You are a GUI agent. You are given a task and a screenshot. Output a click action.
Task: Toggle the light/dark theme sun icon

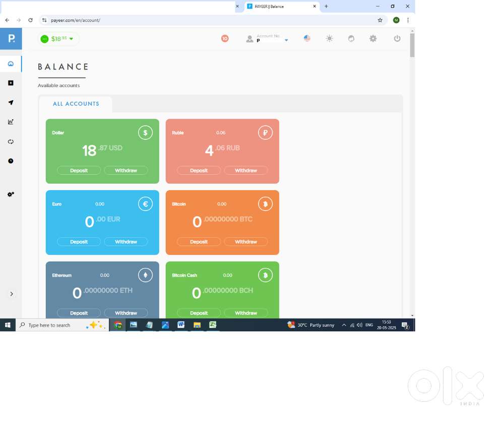coord(329,39)
